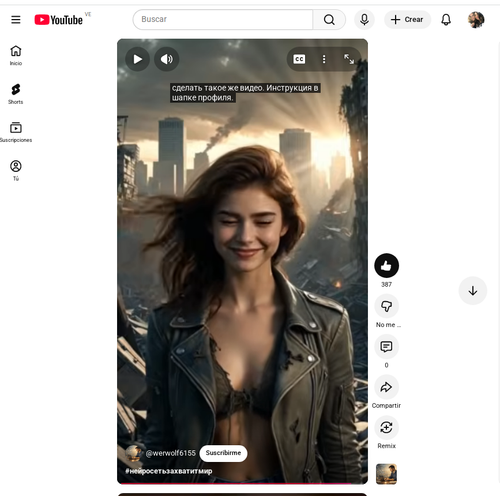The width and height of the screenshot is (500, 496).
Task: Click hashtag #нейросетьзахватитмир
Action: point(169,471)
